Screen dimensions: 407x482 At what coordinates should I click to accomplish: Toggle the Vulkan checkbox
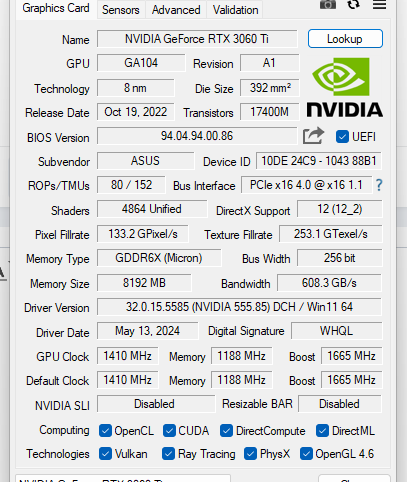105,454
